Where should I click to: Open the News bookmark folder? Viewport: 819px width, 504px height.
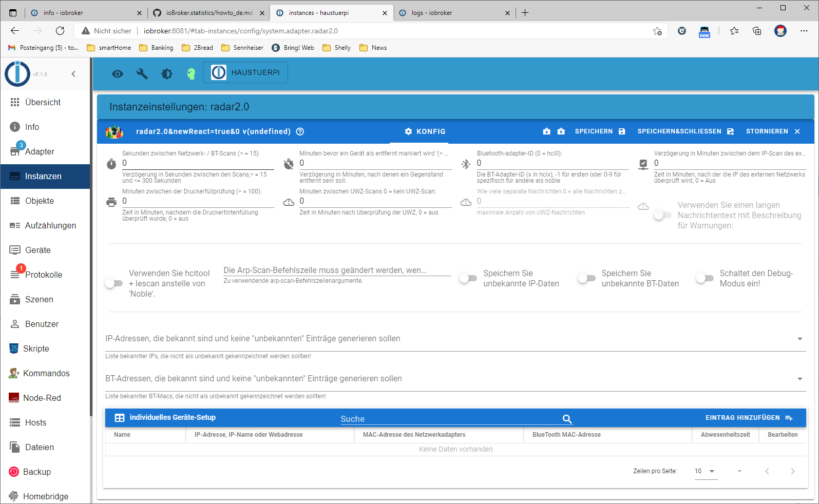[x=373, y=48]
